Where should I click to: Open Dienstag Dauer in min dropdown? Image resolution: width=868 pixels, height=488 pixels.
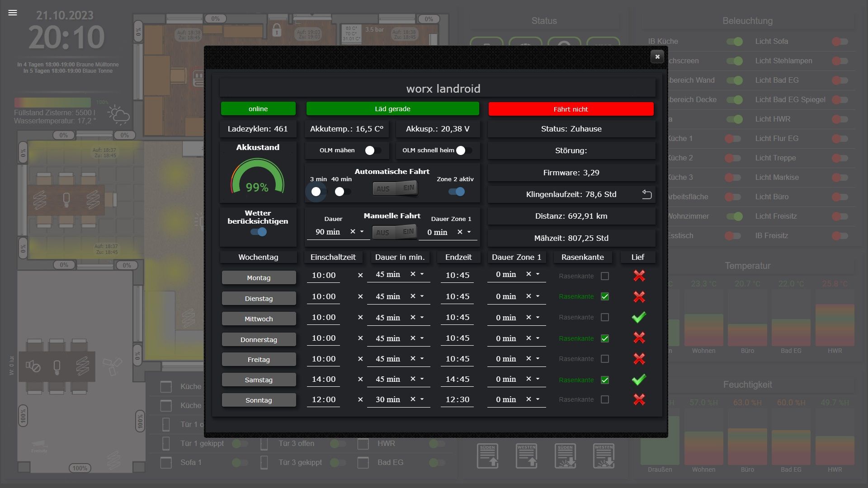[x=422, y=296]
